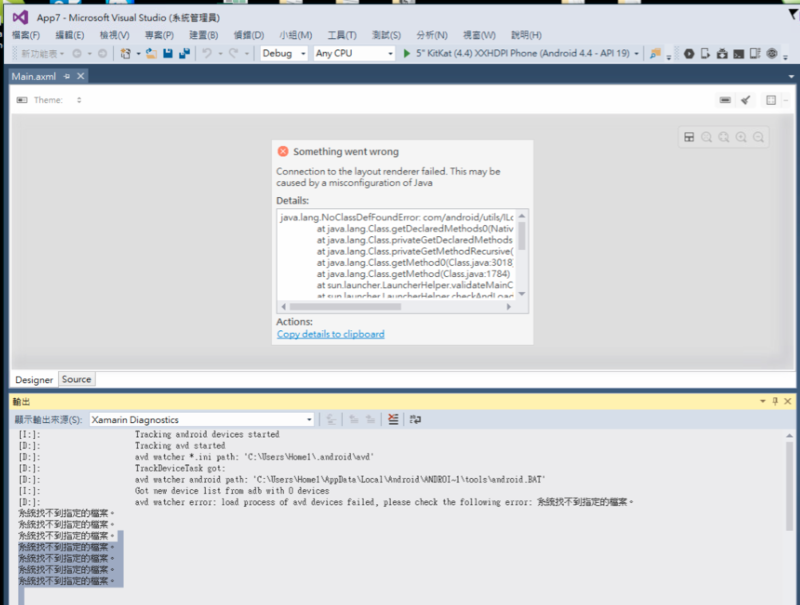Click the device picker icon beside Theme

[22, 100]
